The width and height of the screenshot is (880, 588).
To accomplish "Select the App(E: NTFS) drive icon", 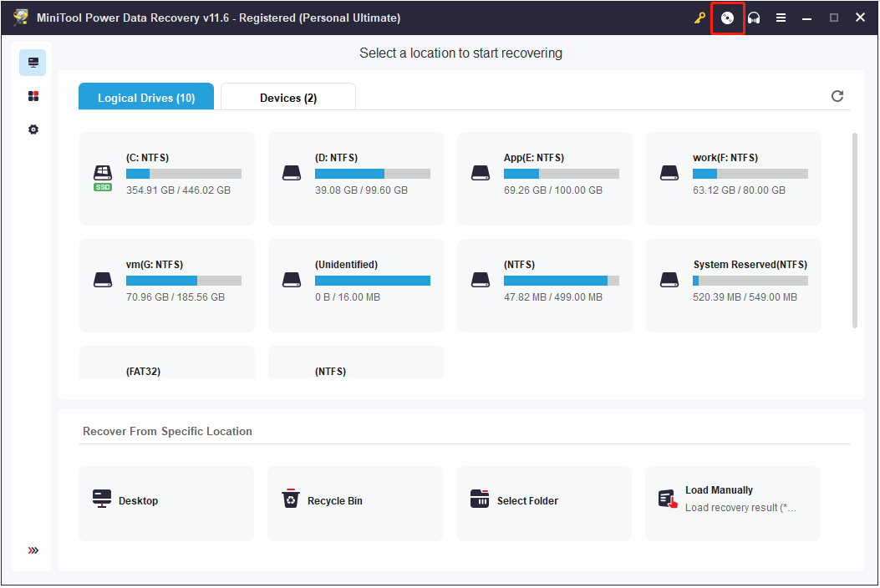I will coord(481,173).
